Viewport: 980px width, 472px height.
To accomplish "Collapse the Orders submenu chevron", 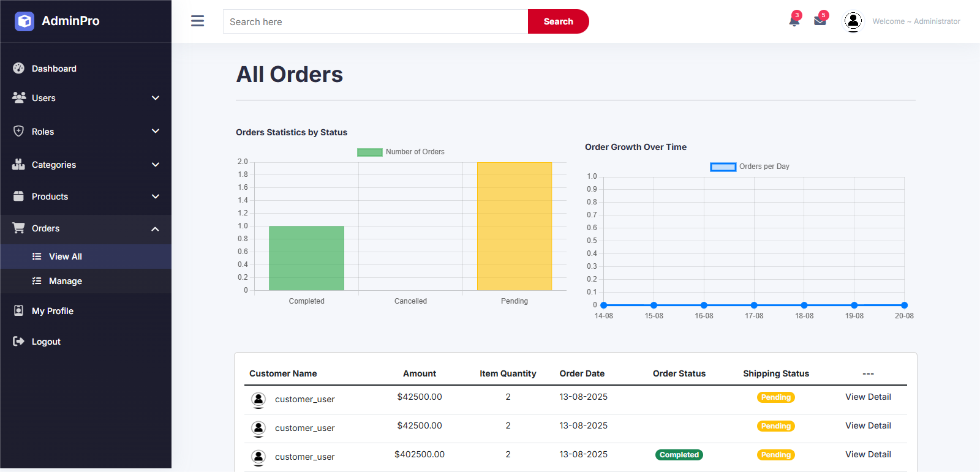I will pos(156,229).
